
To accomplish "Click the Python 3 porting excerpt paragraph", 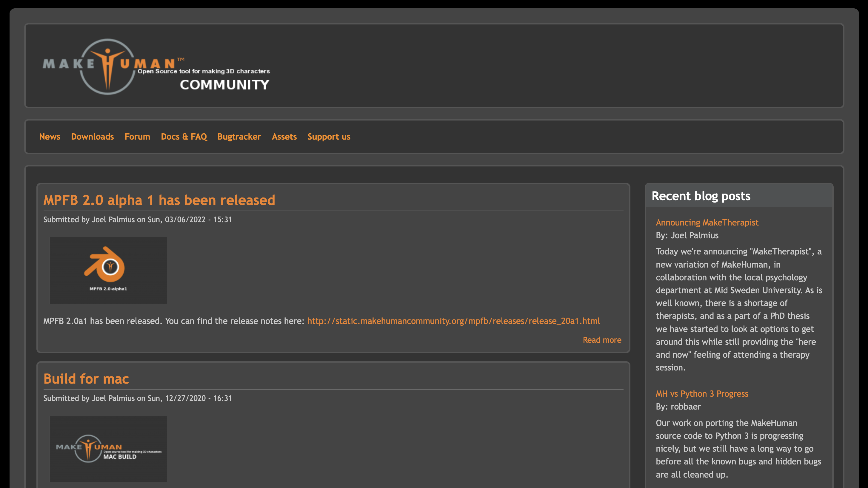I will click(x=738, y=449).
